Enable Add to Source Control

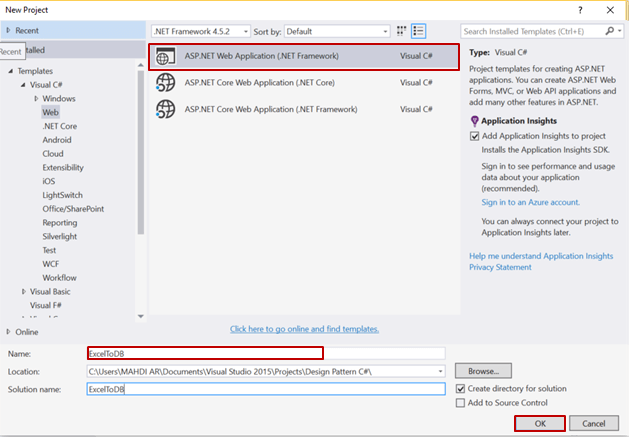(461, 402)
